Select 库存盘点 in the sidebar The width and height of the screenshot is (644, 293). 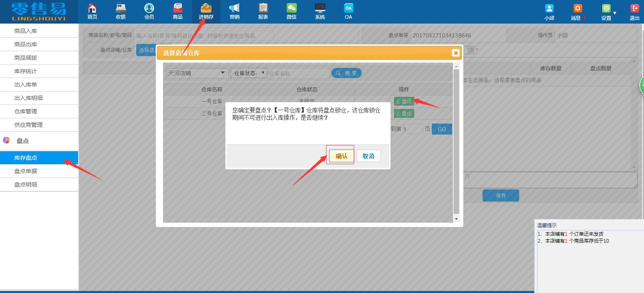click(x=39, y=158)
